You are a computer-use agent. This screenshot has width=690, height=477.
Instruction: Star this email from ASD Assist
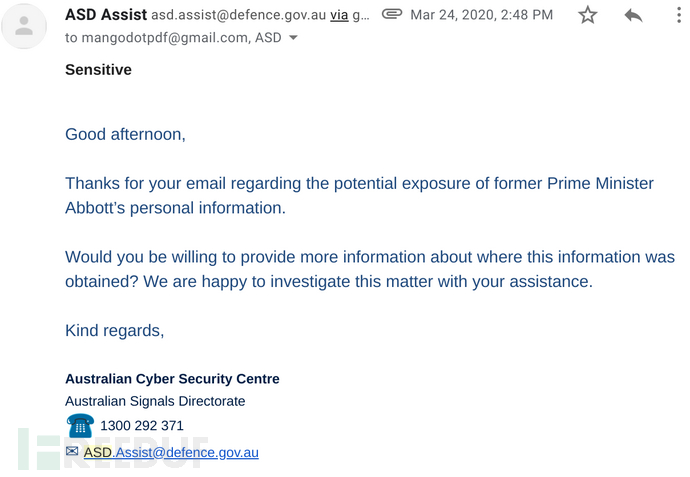pos(588,15)
